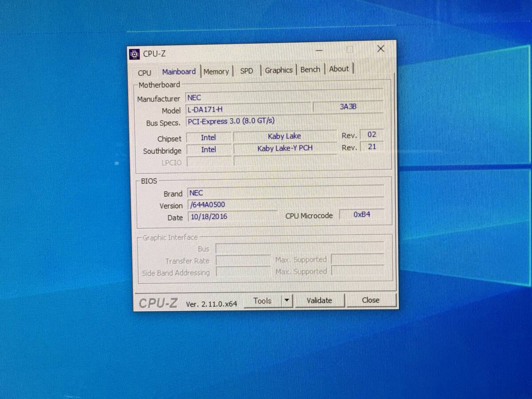This screenshot has height=399, width=532.
Task: Switch to the SPD tab
Action: pyautogui.click(x=246, y=71)
